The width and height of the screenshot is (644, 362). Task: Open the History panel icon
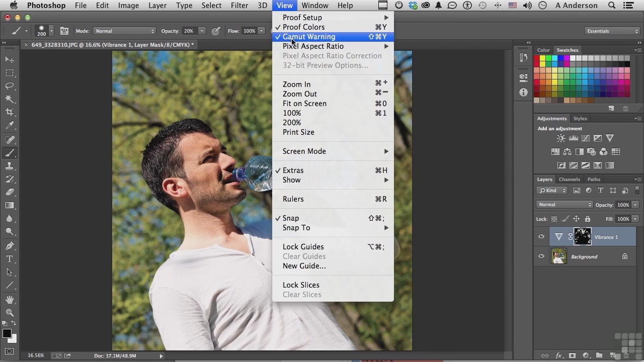(523, 58)
